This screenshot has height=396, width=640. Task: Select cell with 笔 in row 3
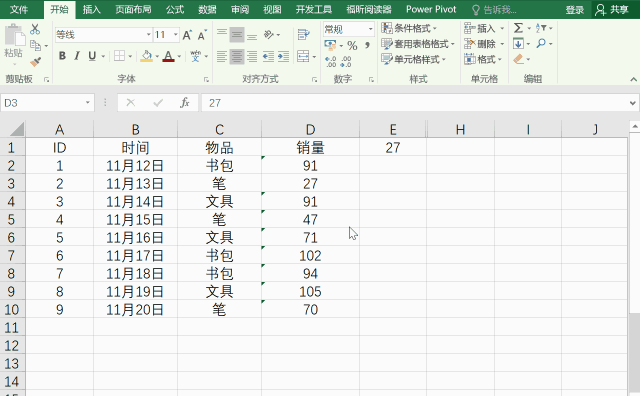click(x=220, y=183)
